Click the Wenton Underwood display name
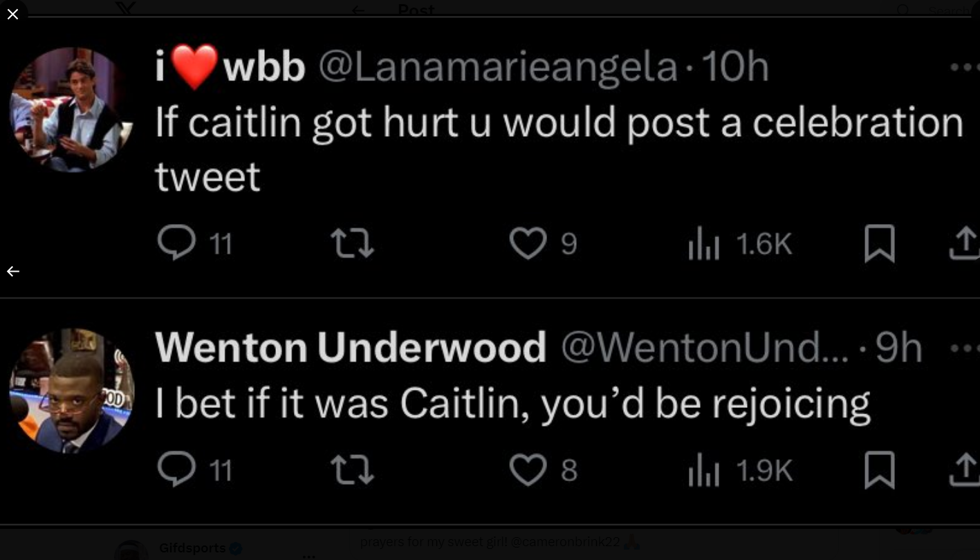Screen dimensions: 980x560 351,347
